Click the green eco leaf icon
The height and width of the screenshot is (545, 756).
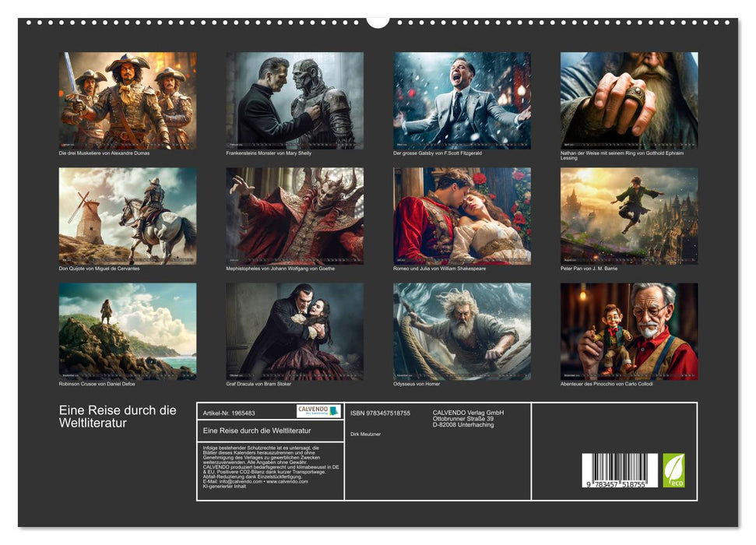(673, 470)
